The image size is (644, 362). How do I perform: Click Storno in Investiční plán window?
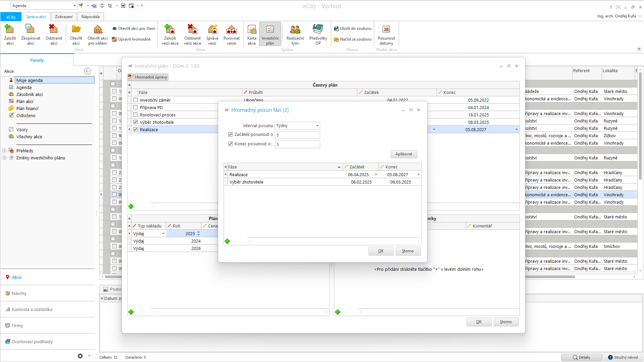point(506,322)
